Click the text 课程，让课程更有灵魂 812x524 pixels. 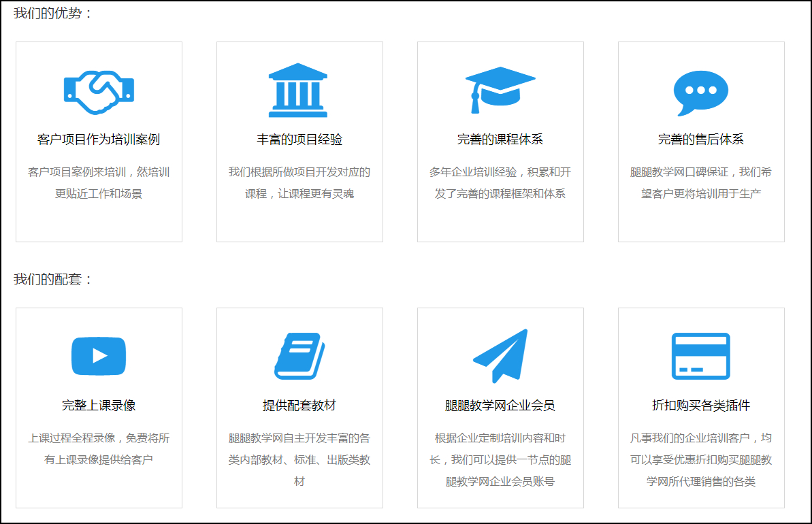point(299,194)
